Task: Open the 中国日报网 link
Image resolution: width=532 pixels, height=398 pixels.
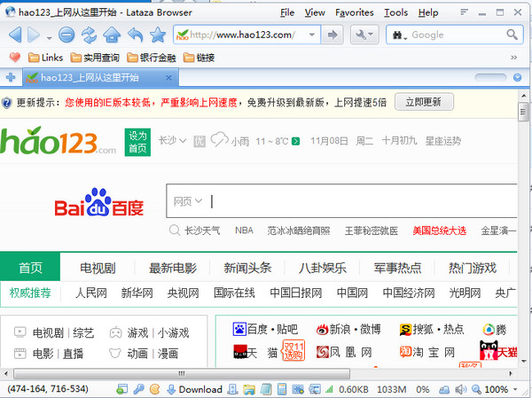Action: (x=295, y=293)
